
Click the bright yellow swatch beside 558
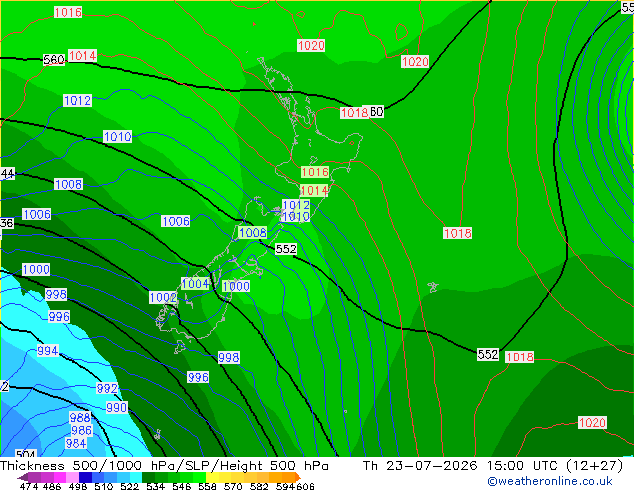point(212,477)
